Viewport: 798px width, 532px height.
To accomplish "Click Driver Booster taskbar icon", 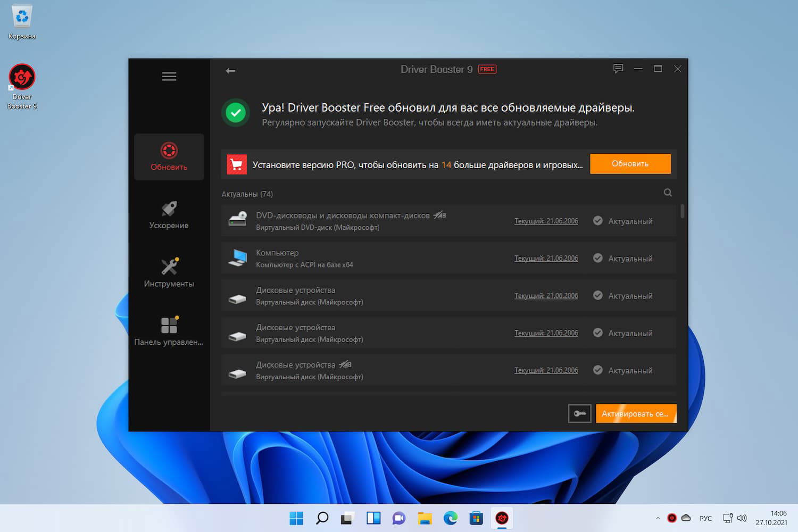I will (502, 518).
